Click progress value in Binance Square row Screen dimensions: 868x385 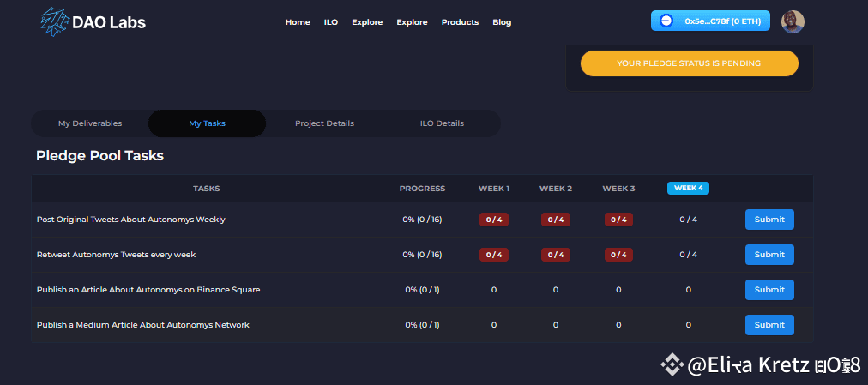[422, 289]
